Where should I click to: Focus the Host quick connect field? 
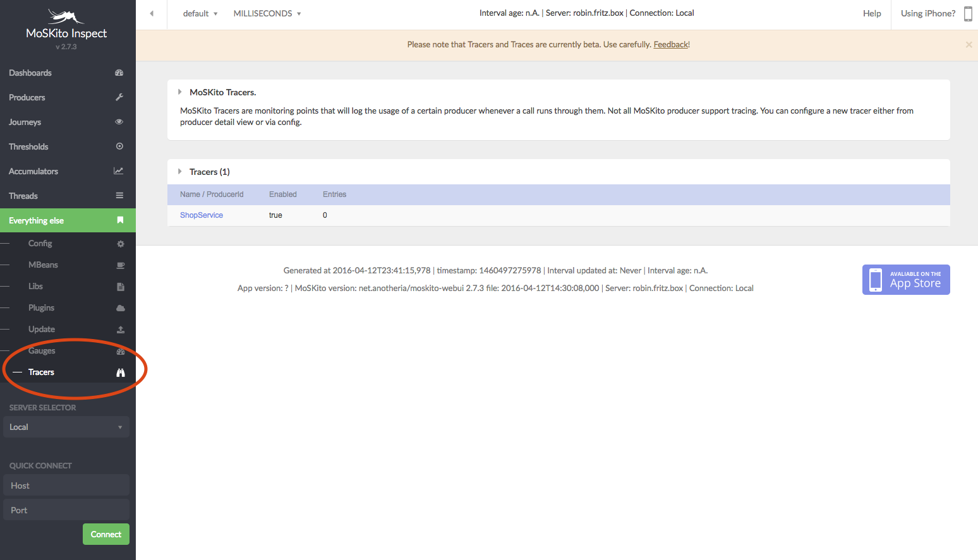[x=66, y=485]
